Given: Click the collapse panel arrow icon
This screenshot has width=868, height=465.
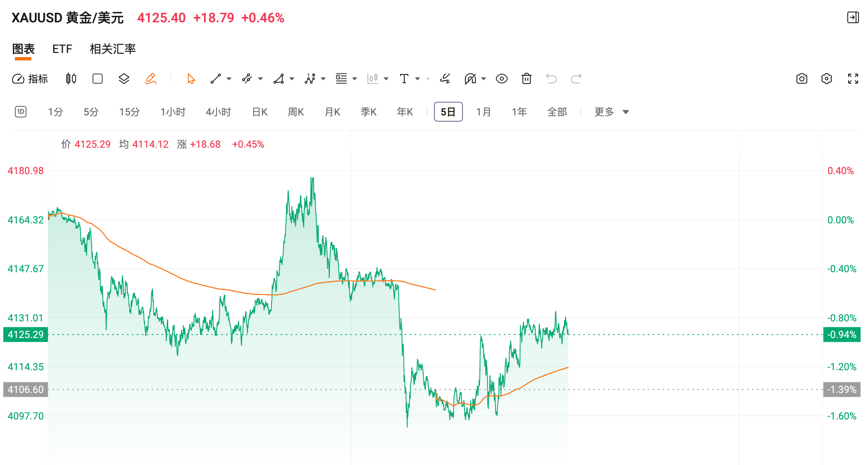Looking at the screenshot, I should click(x=853, y=17).
